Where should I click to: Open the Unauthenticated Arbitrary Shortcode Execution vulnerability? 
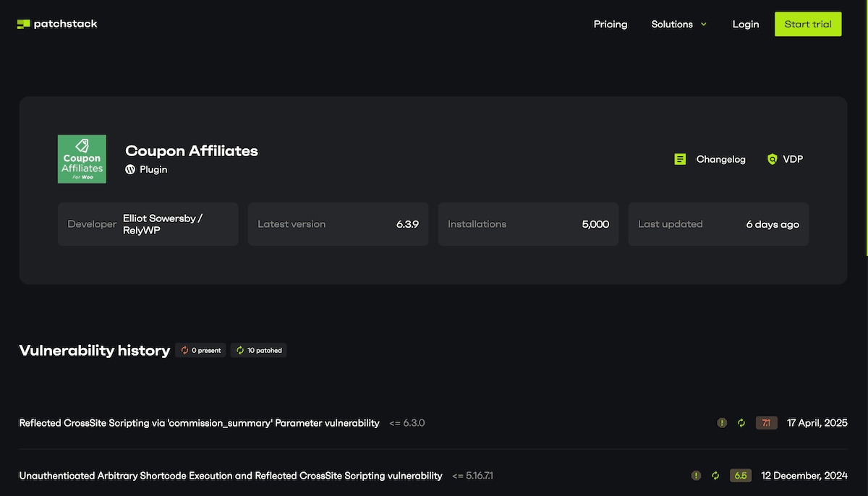point(231,476)
